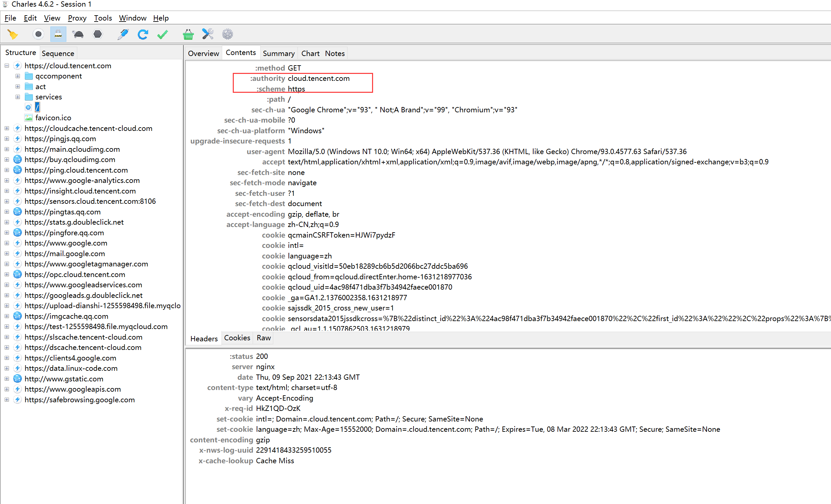Open the Help menu
831x504 pixels.
coord(161,18)
